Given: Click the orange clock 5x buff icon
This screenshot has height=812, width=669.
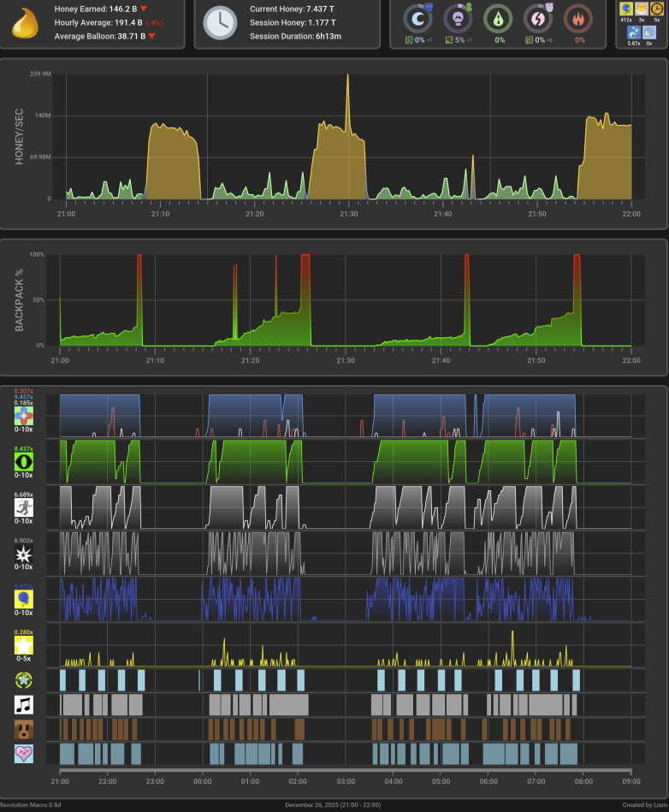Looking at the screenshot, I should tap(656, 9).
